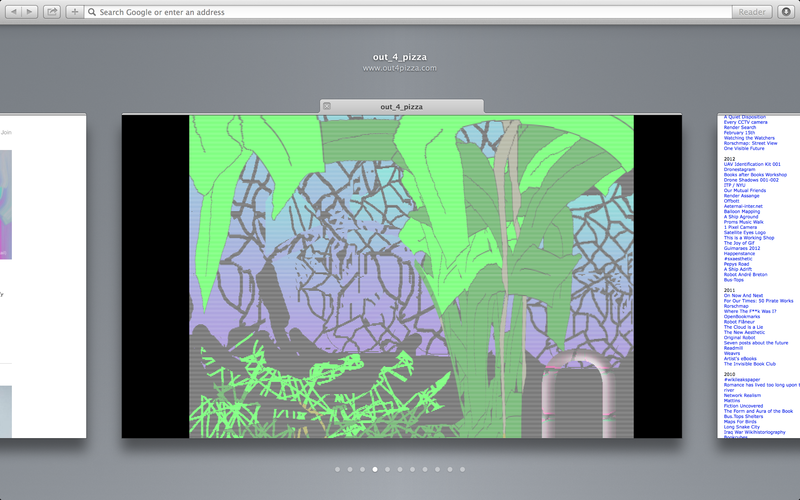Image resolution: width=800 pixels, height=500 pixels.
Task: Show the Downloads button
Action: click(x=786, y=12)
